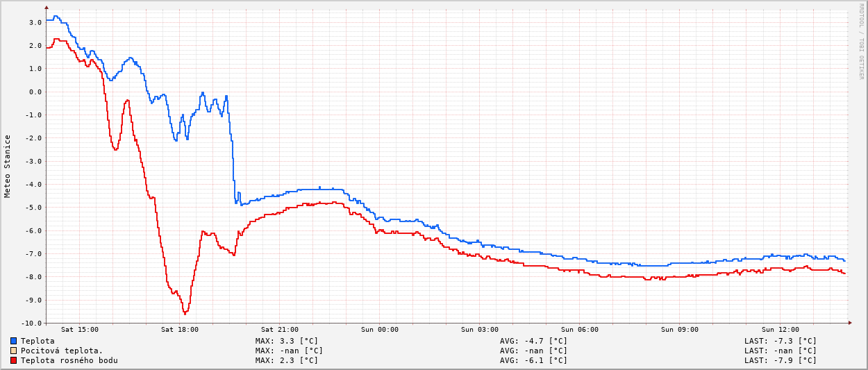Click the red Teplota rosného bodu swatch
Screen dimensions: 868x370
[13, 360]
